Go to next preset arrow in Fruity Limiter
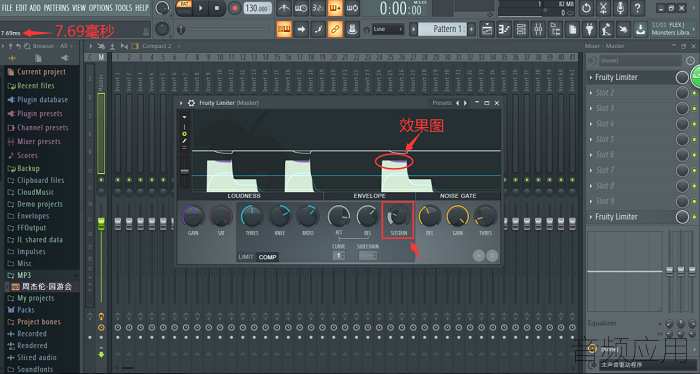 [x=466, y=103]
